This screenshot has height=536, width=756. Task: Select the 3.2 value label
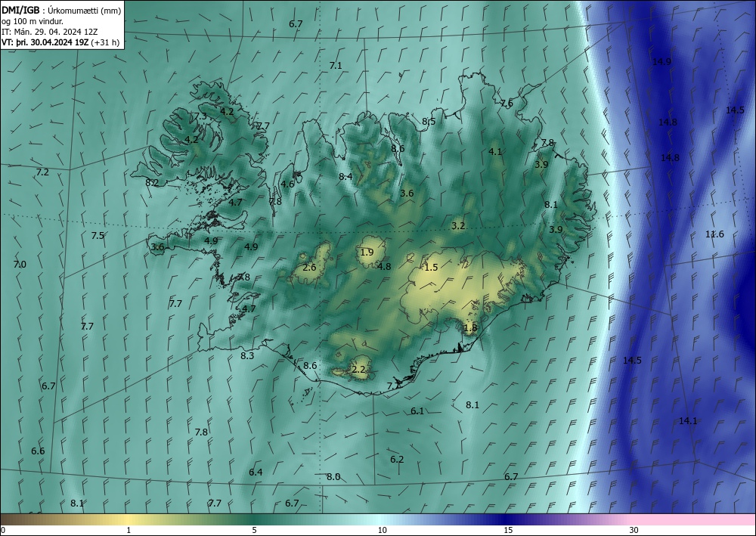[x=458, y=225]
